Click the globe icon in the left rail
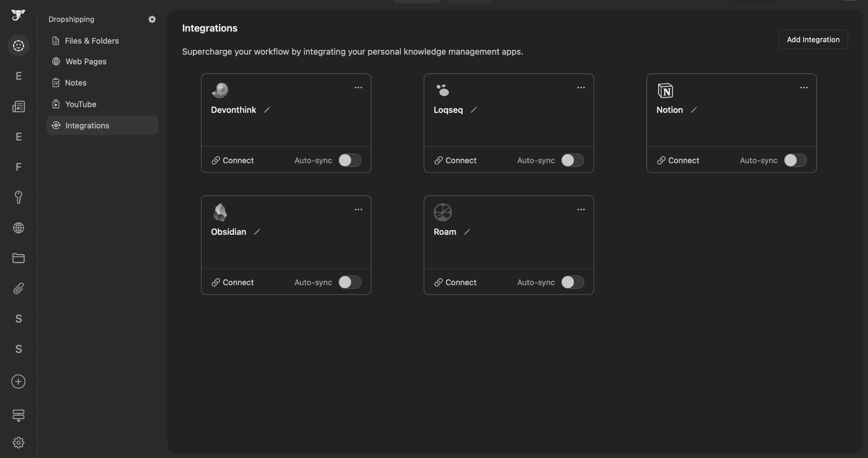This screenshot has height=458, width=868. click(18, 228)
